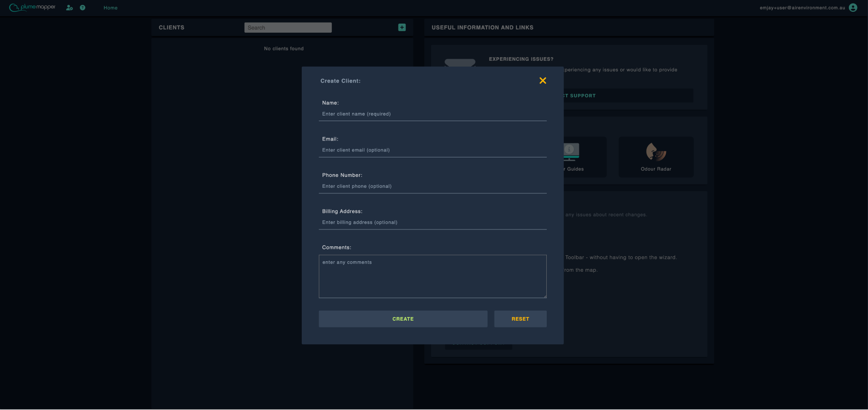Click the Plume Mapper logo
This screenshot has height=410, width=868.
click(x=32, y=7)
